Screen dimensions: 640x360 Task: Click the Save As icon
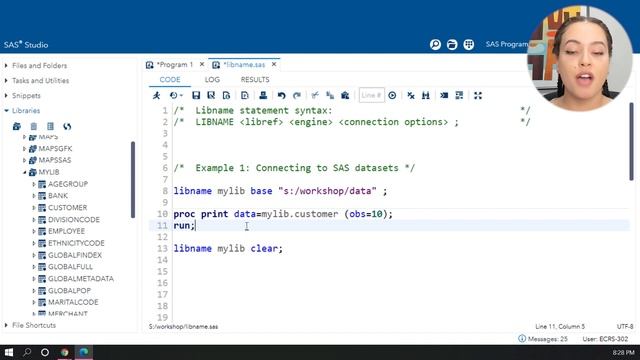pyautogui.click(x=211, y=96)
